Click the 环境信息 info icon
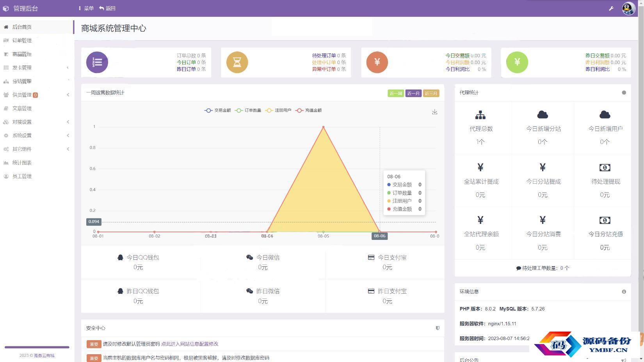 [624, 292]
